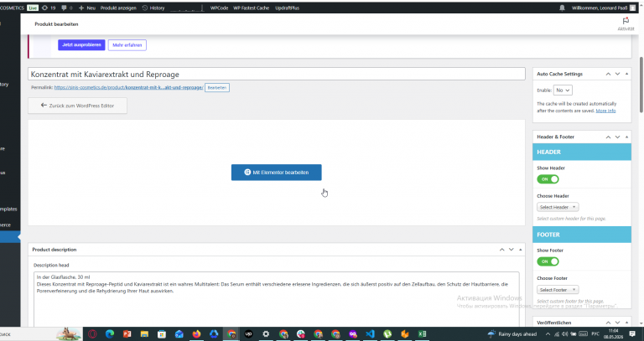Screen dimensions: 644x341
Task: Open the Upwork app in the taskbar
Action: coord(248,334)
